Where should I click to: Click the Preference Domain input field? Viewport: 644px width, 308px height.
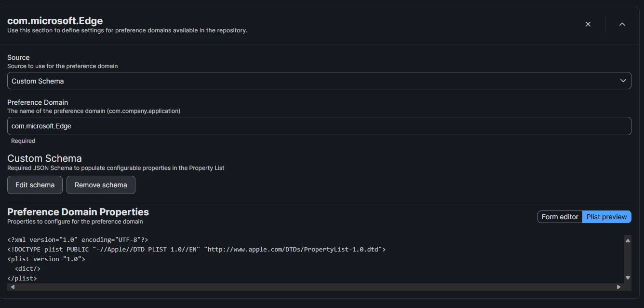pyautogui.click(x=319, y=126)
